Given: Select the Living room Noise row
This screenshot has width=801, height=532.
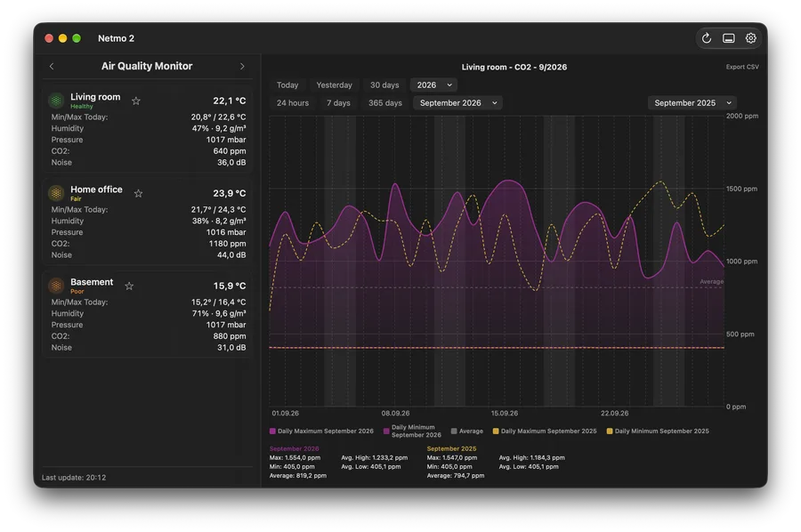Looking at the screenshot, I should pos(148,162).
